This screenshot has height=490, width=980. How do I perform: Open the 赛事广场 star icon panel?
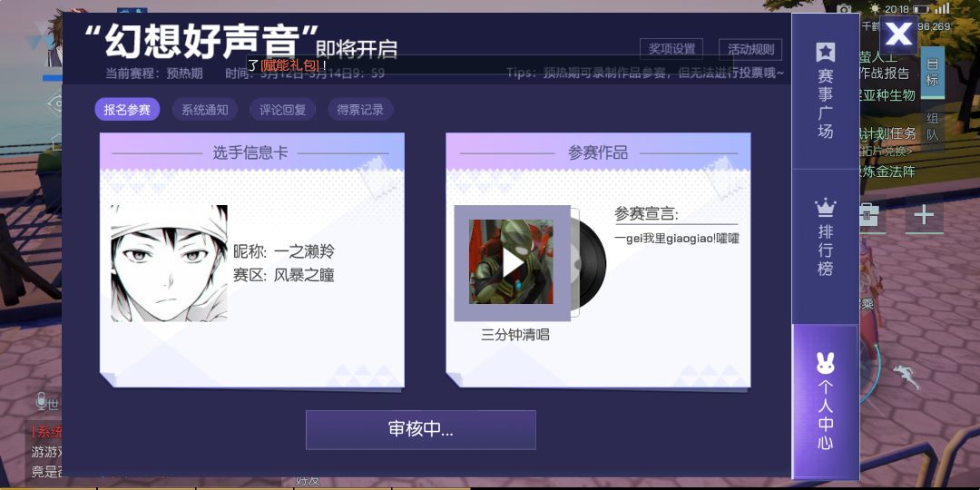click(x=825, y=92)
